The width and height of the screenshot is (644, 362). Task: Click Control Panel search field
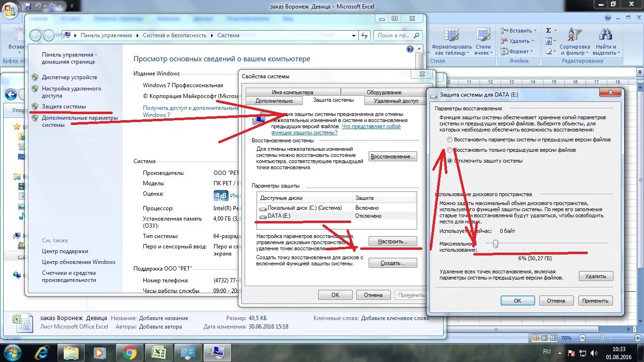coord(398,35)
